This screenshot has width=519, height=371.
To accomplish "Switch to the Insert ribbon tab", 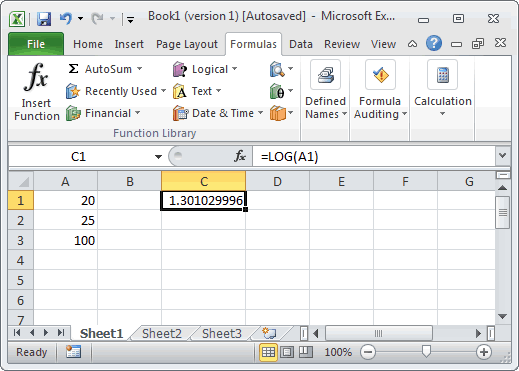I will [129, 44].
